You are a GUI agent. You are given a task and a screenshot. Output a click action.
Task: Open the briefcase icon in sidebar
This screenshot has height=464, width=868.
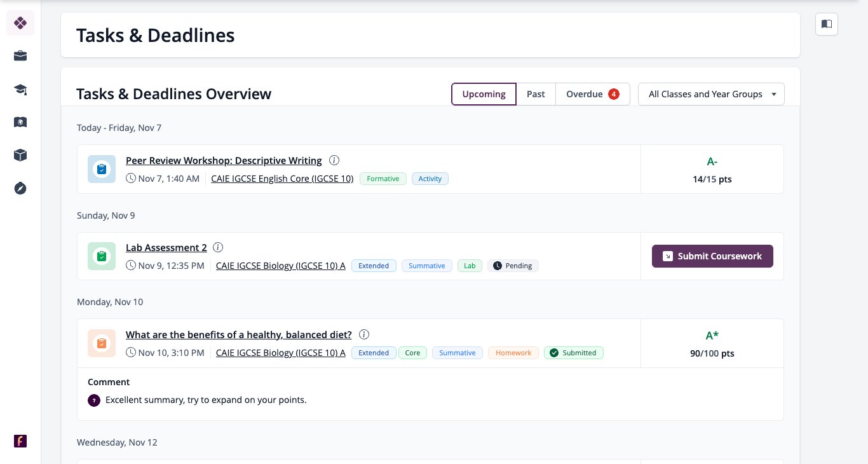[x=20, y=56]
